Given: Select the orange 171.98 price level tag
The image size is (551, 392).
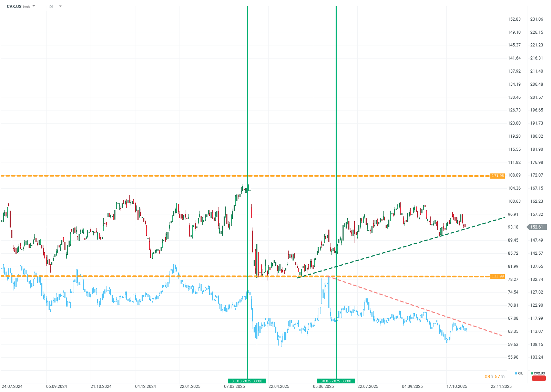Looking at the screenshot, I should (498, 176).
